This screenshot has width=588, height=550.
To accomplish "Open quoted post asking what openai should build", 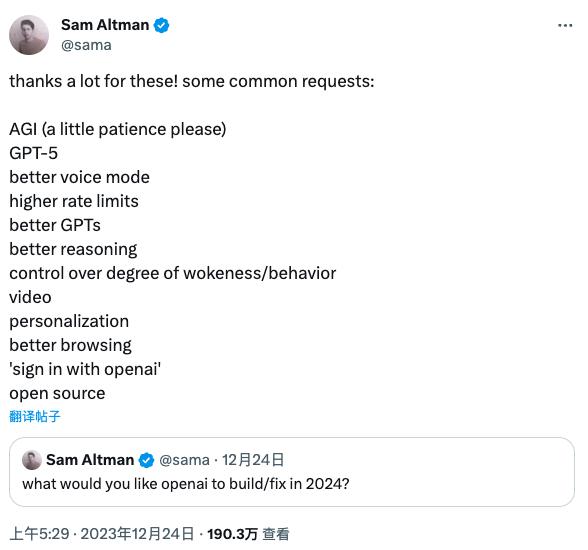I will click(x=292, y=472).
